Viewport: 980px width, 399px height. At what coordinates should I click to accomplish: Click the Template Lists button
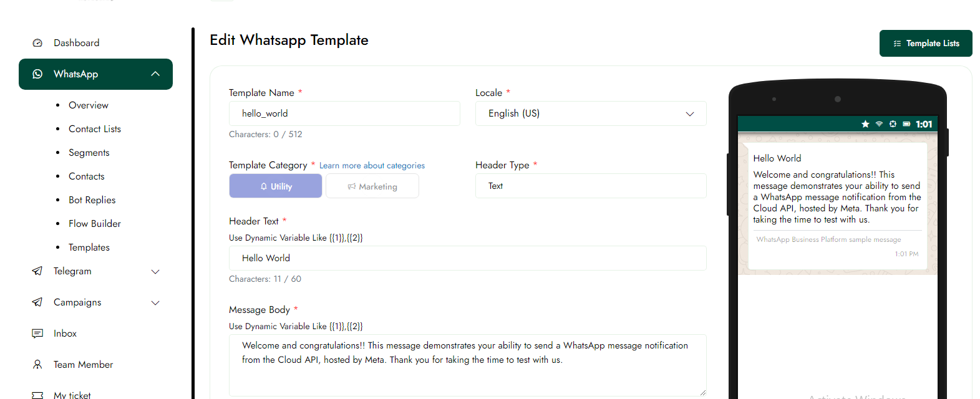pyautogui.click(x=926, y=44)
